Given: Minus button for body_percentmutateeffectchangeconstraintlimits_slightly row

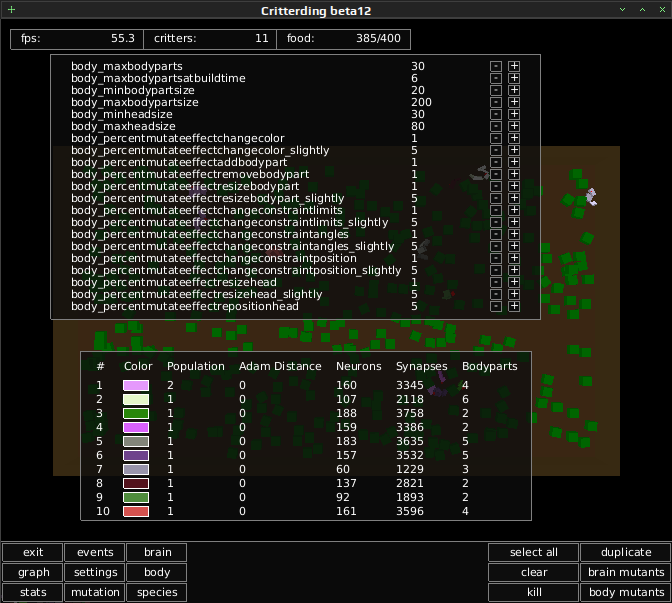Looking at the screenshot, I should coord(496,222).
